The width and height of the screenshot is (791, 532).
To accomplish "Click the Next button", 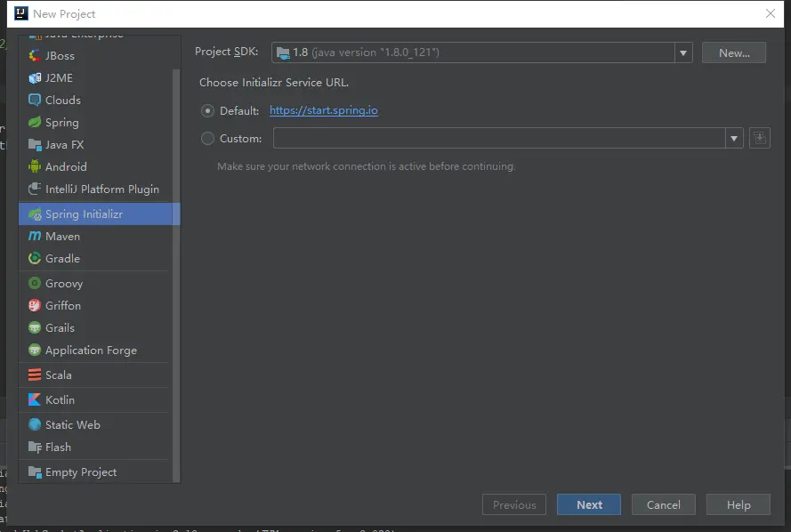I will tap(589, 504).
